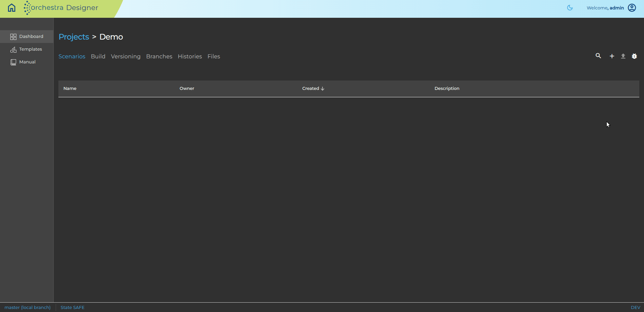
Task: Add a new scenario with plus icon
Action: [612, 56]
